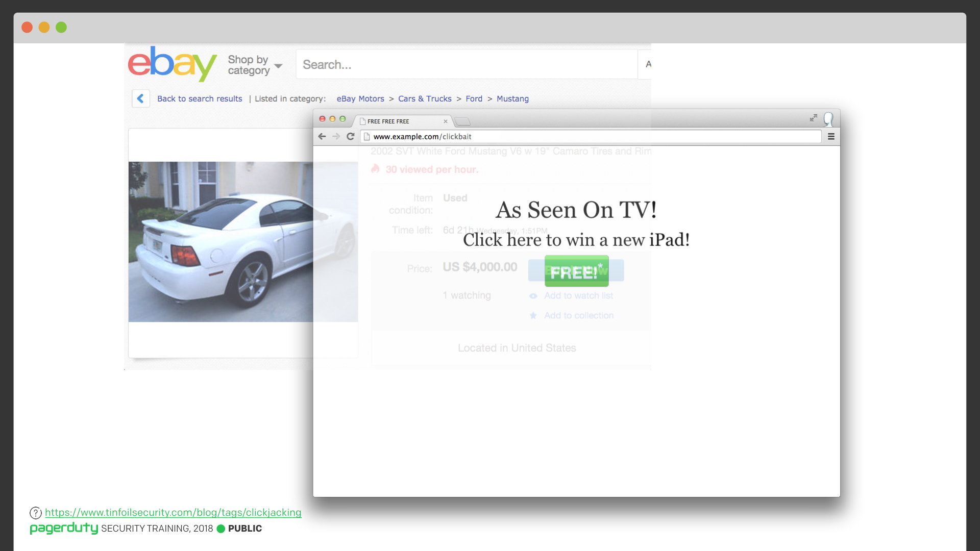This screenshot has height=551, width=980.
Task: Click into the eBay Search field
Action: [467, 64]
